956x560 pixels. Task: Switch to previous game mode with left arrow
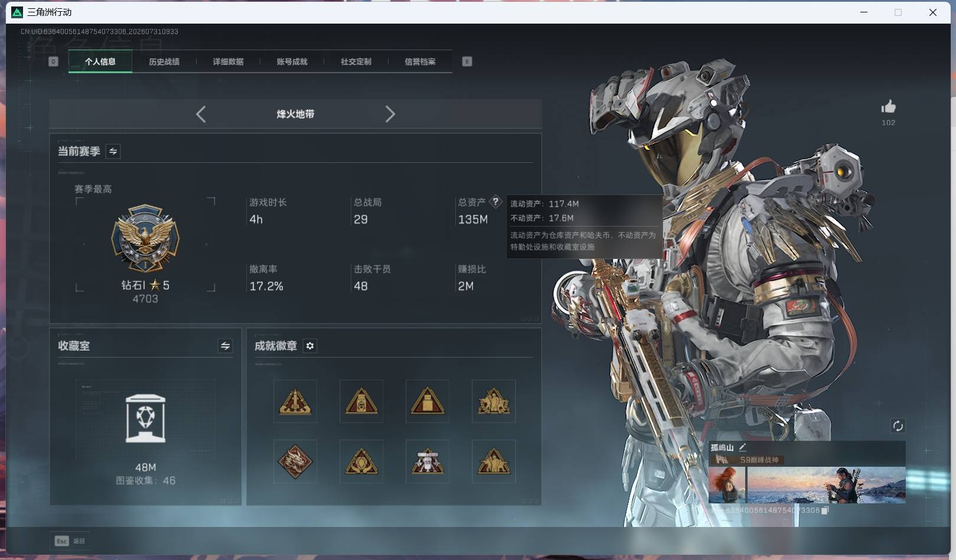click(201, 114)
